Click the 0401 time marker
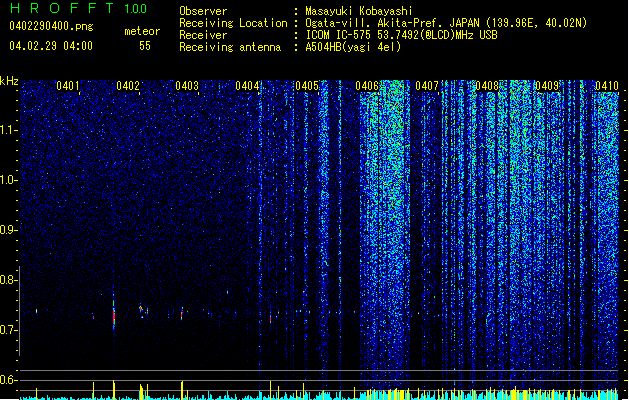The height and width of the screenshot is (400, 629). pos(67,86)
